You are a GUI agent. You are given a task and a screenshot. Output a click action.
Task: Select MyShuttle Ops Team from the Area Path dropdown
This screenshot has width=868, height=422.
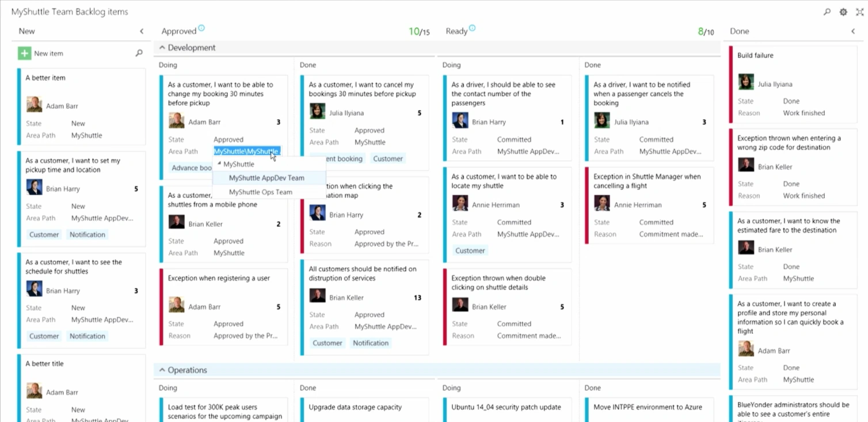tap(260, 192)
